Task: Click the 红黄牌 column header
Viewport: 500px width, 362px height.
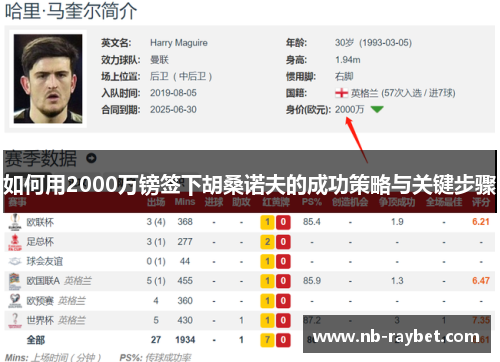Action: 276,202
